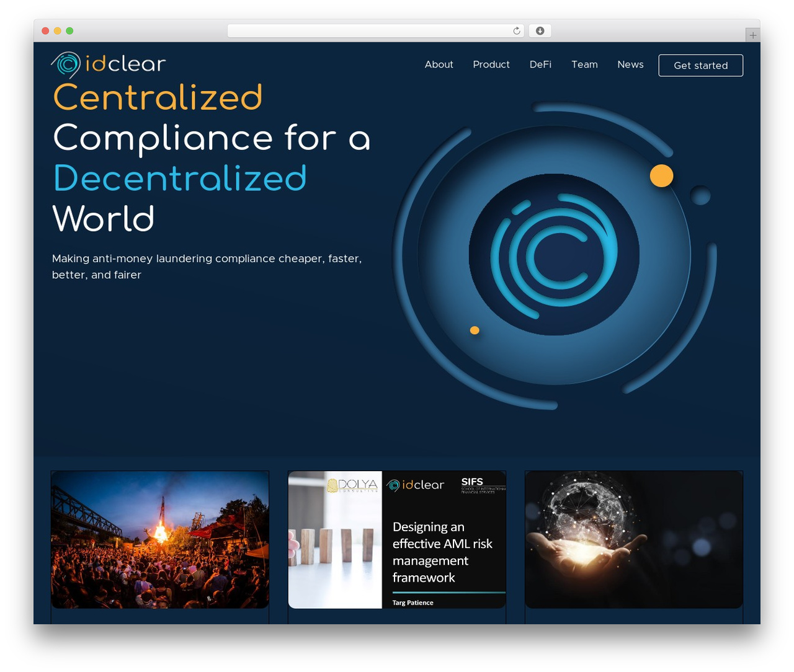Open the About menu item
This screenshot has width=794, height=672.
[439, 64]
